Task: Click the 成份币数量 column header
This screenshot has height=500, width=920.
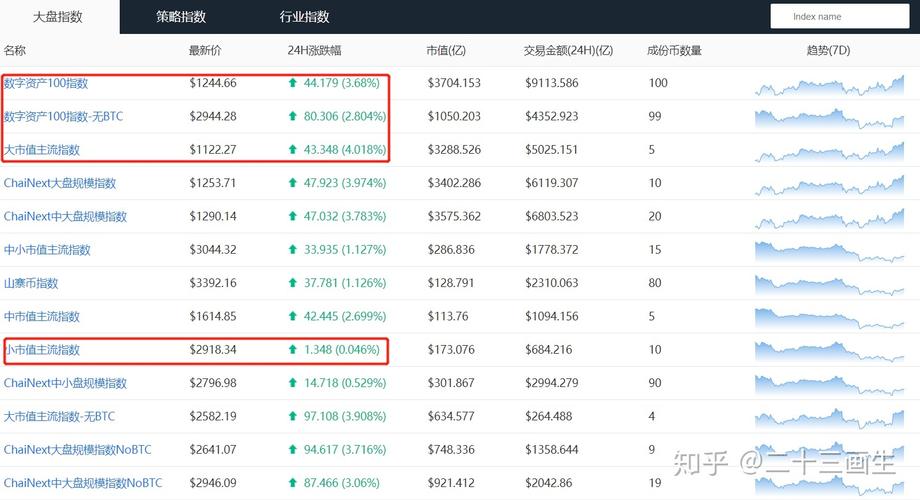Action: click(x=674, y=50)
